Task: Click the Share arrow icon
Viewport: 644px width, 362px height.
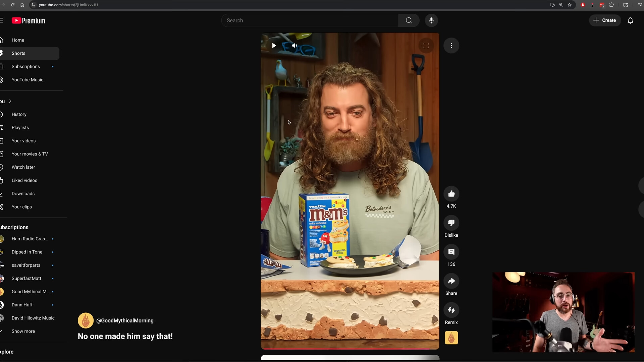Action: click(x=451, y=281)
